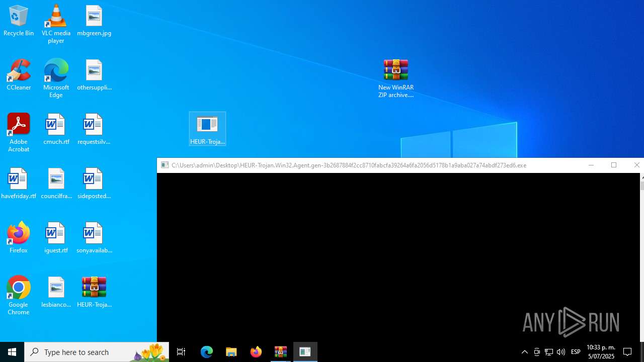Open File Explorer from the taskbar
The width and height of the screenshot is (644, 362).
point(231,352)
